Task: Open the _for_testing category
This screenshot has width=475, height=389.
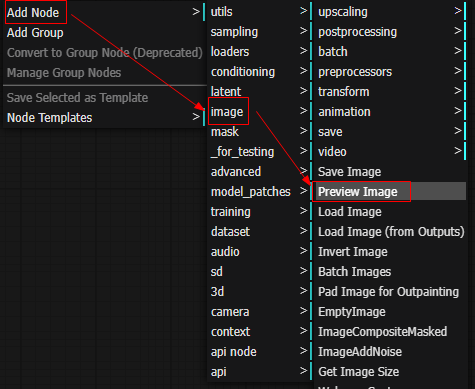Action: tap(260, 152)
